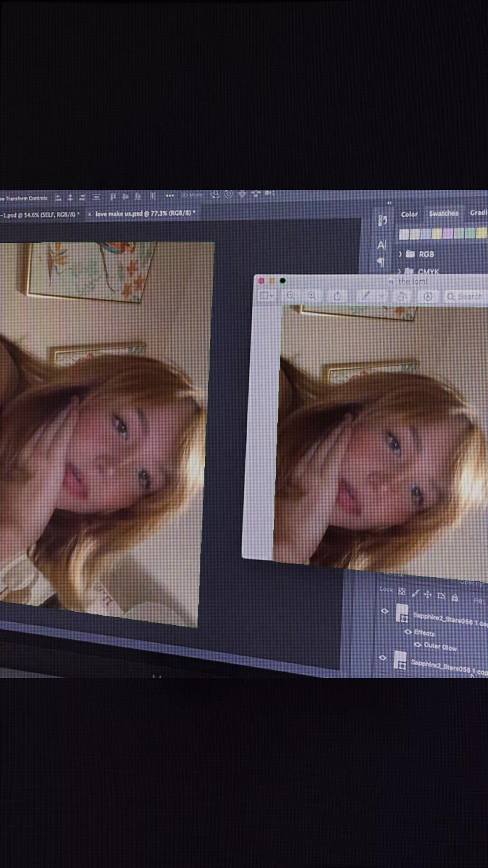Click first Sapphire2_Stars056 layer thumbnail
Viewport: 488px width, 868px height.
click(x=402, y=613)
